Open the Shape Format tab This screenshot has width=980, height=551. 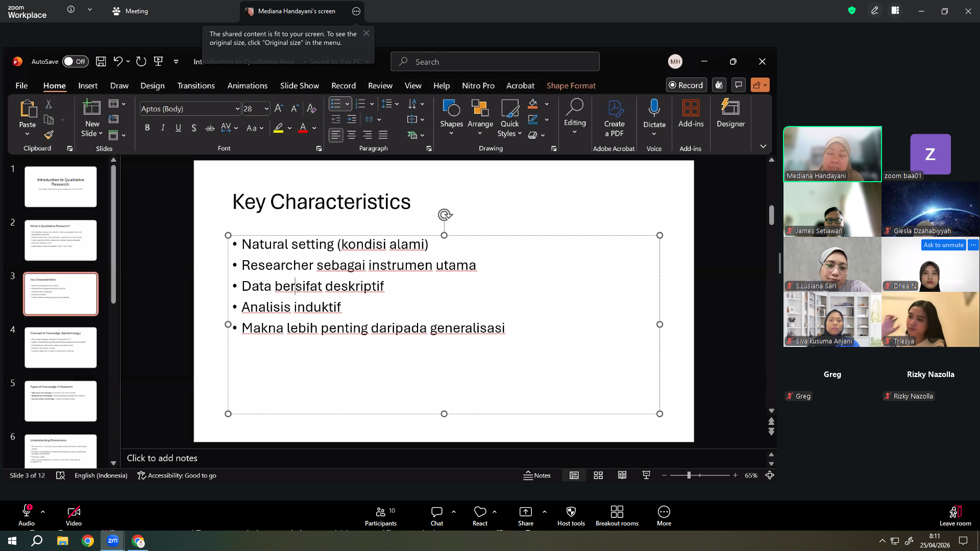(571, 86)
